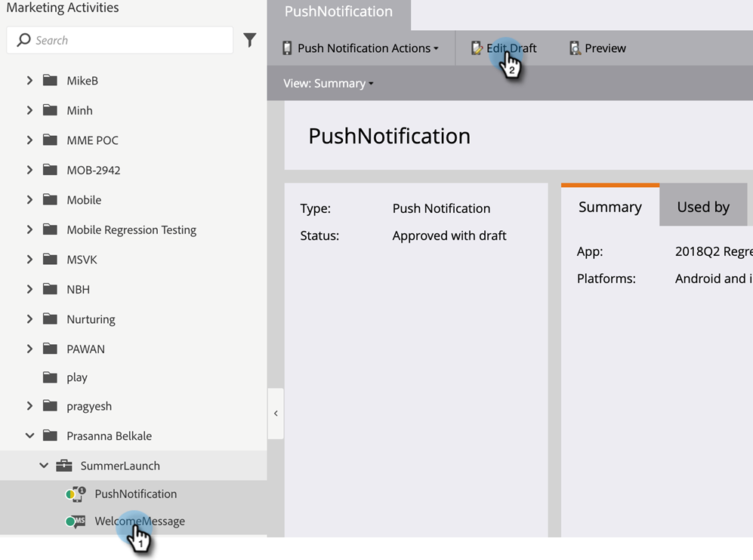
Task: Select the Summary tab
Action: click(x=610, y=206)
